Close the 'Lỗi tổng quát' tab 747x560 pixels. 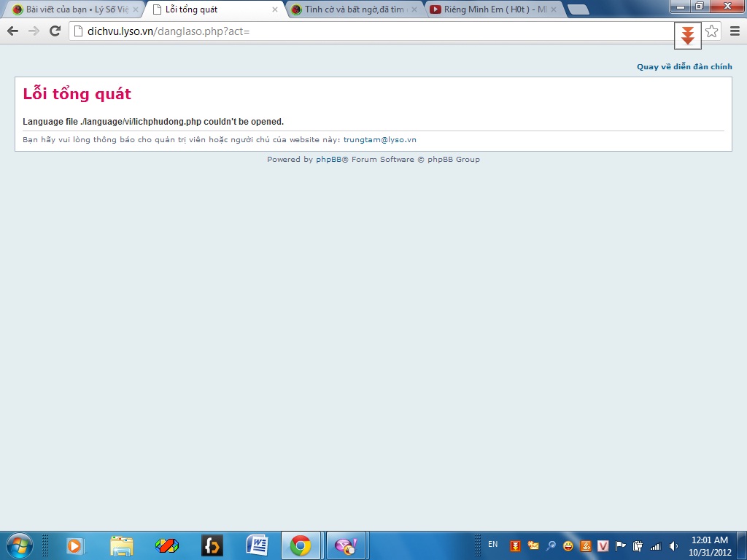(x=275, y=9)
